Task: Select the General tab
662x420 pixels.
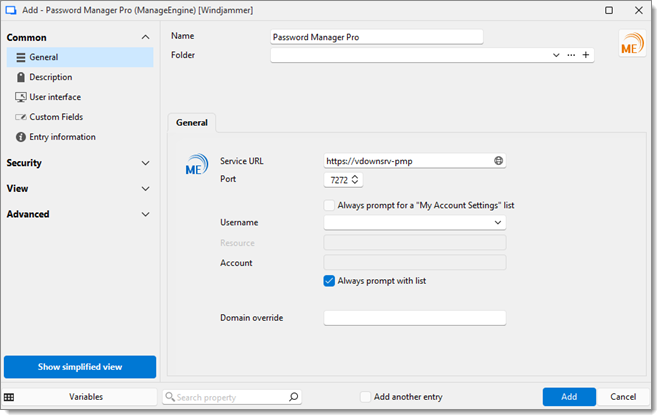Action: pyautogui.click(x=192, y=123)
